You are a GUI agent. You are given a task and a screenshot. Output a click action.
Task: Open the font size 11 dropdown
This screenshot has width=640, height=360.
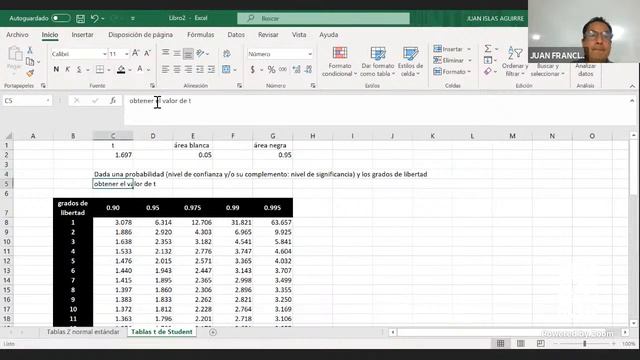pyautogui.click(x=127, y=54)
